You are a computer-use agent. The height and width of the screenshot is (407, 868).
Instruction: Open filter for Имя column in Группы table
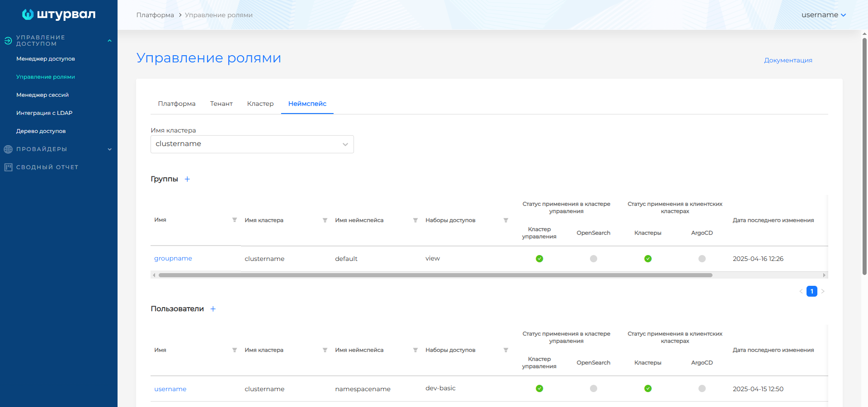[x=234, y=220]
